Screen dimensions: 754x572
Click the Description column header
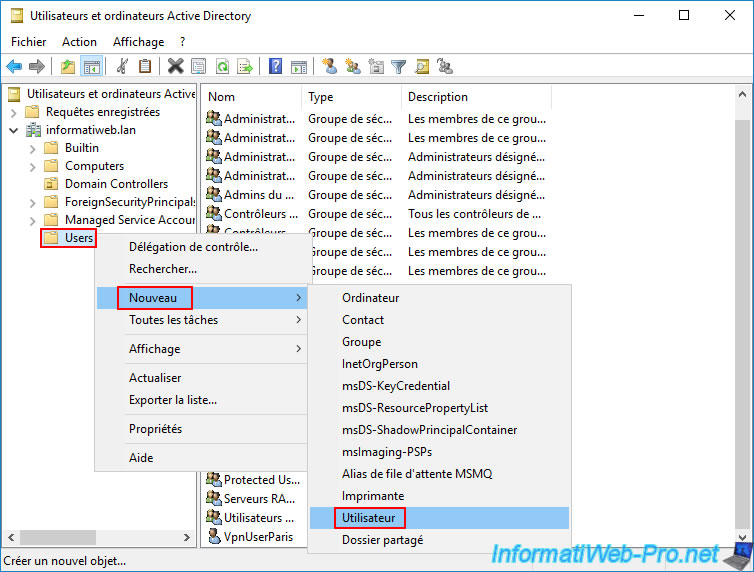437,97
